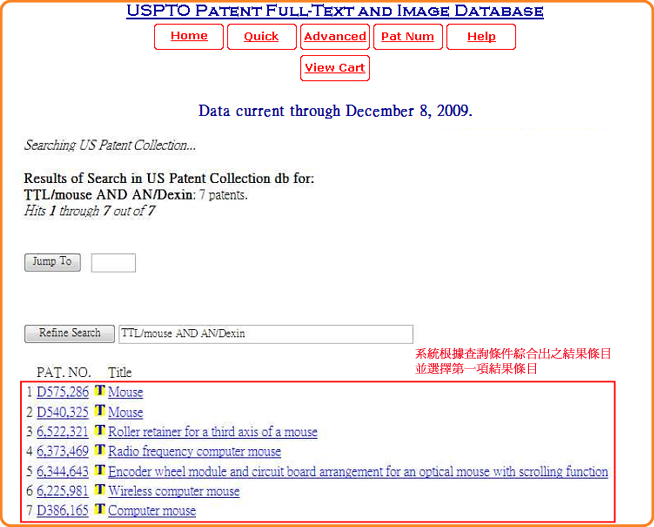This screenshot has height=527, width=654.
Task: Open the Quick search page
Action: [262, 37]
